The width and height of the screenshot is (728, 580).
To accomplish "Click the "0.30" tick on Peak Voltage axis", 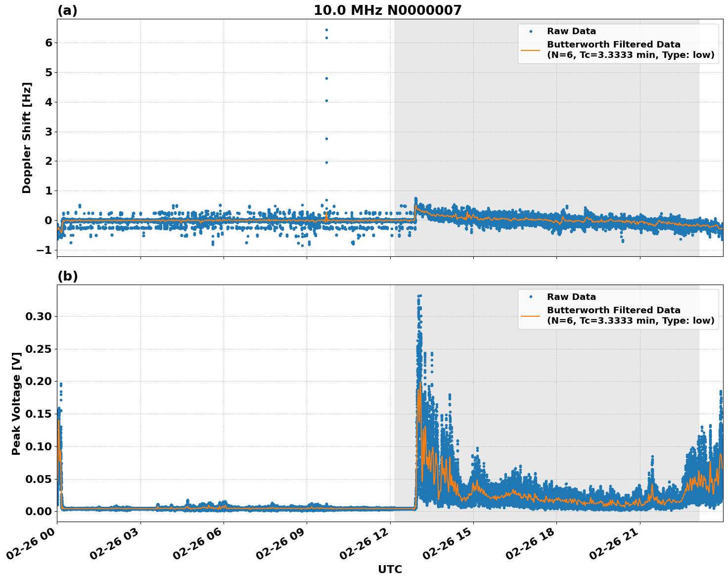I will click(x=41, y=316).
